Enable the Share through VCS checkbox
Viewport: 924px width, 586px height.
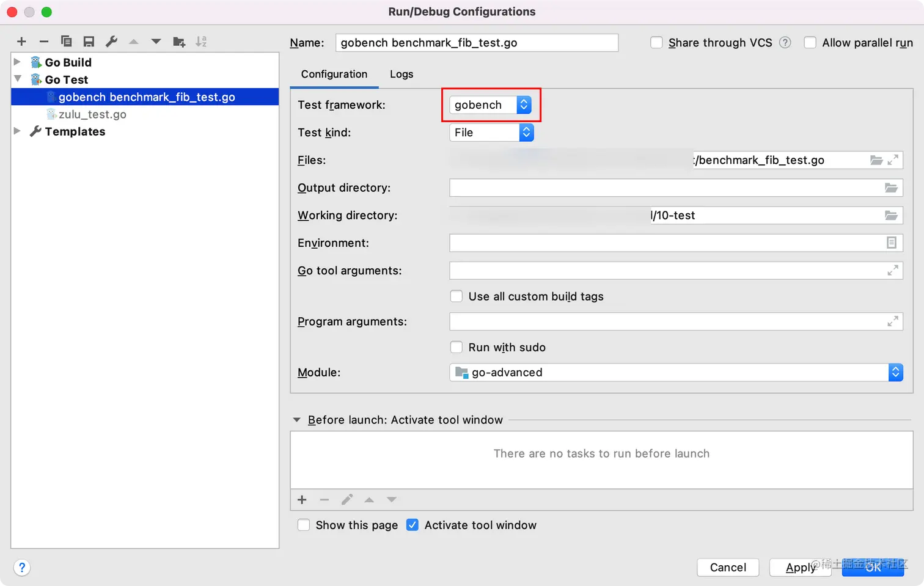pos(656,43)
